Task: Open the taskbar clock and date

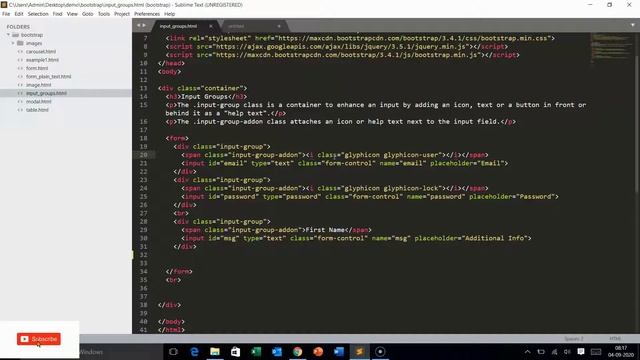Action: [621, 351]
